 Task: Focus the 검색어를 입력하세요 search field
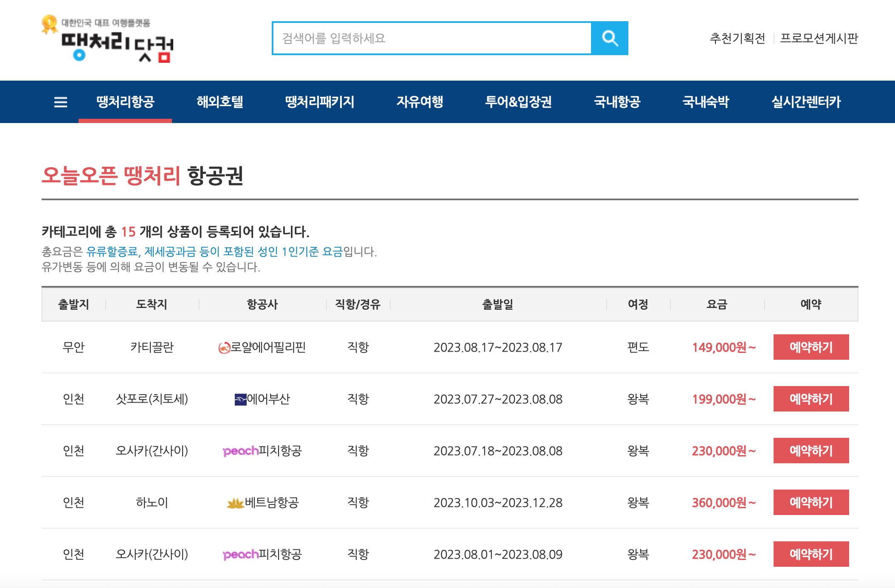tap(431, 38)
